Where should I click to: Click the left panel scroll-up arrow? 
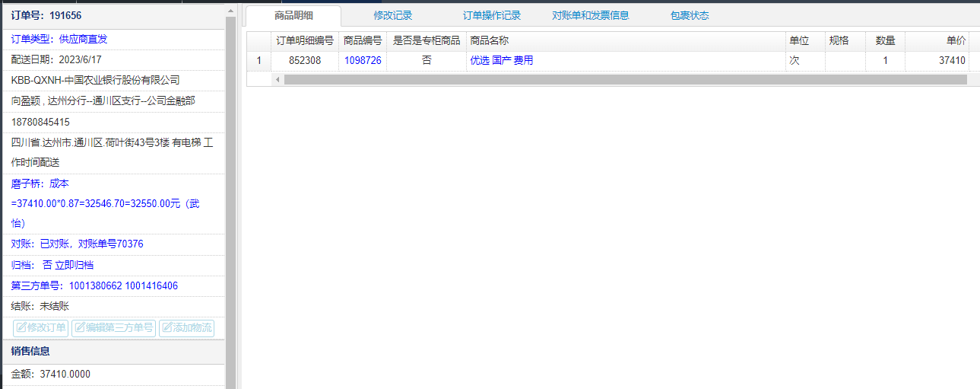pyautogui.click(x=231, y=11)
